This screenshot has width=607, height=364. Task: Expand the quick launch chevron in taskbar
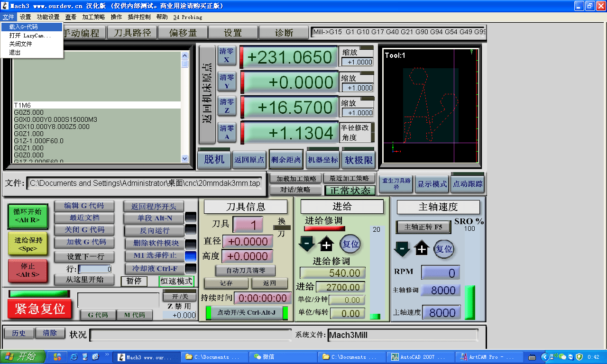(x=107, y=355)
